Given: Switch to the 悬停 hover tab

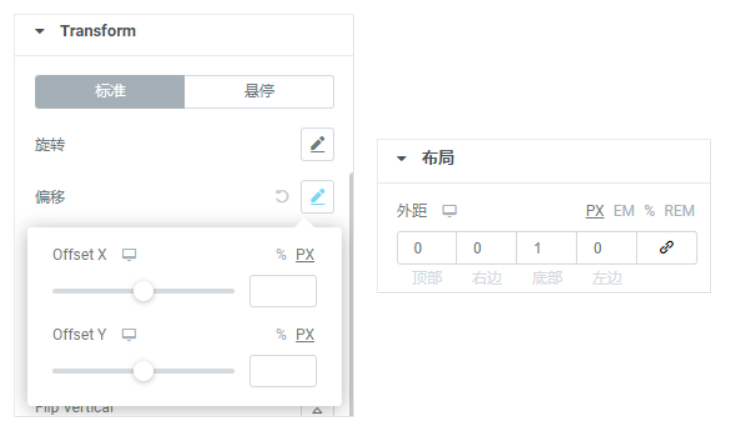Looking at the screenshot, I should click(x=259, y=92).
